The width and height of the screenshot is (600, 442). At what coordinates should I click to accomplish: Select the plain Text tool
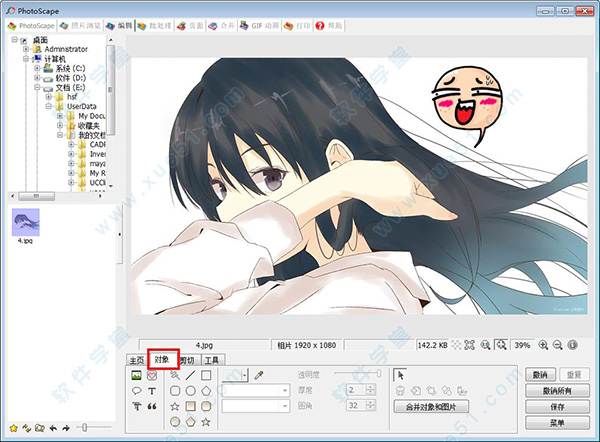152,391
